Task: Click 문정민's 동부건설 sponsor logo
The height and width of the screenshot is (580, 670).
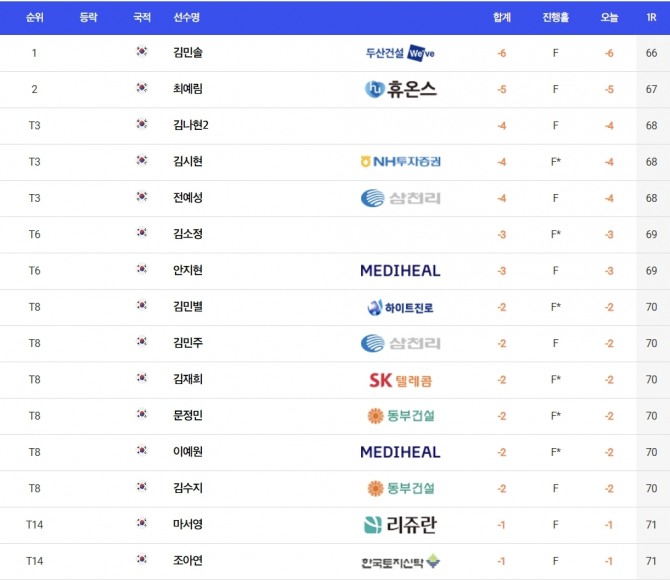Action: [x=400, y=416]
